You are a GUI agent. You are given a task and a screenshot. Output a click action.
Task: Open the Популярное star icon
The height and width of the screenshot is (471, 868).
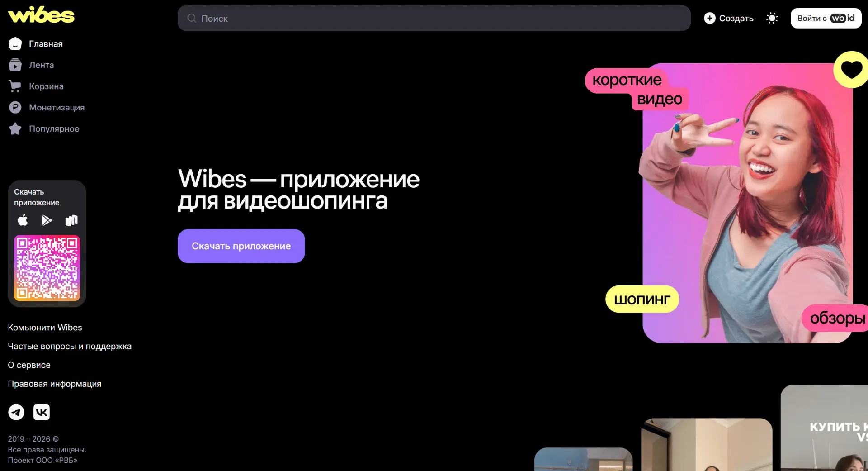tap(15, 128)
